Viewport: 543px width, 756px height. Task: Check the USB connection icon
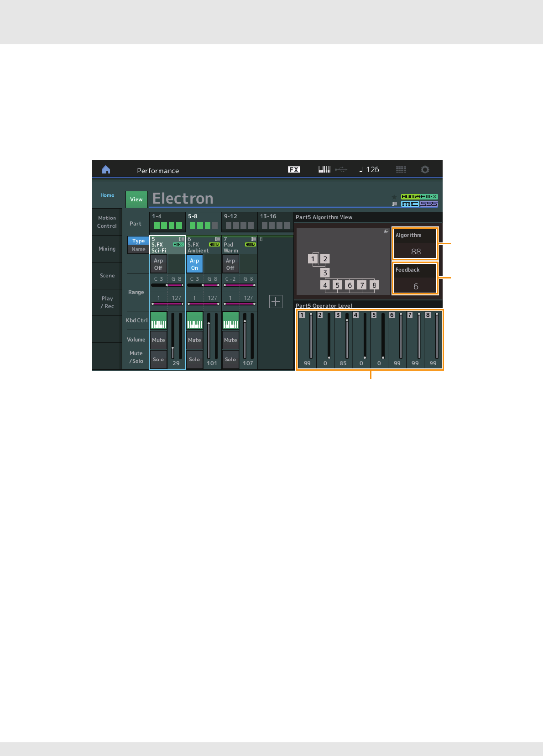[x=341, y=169]
